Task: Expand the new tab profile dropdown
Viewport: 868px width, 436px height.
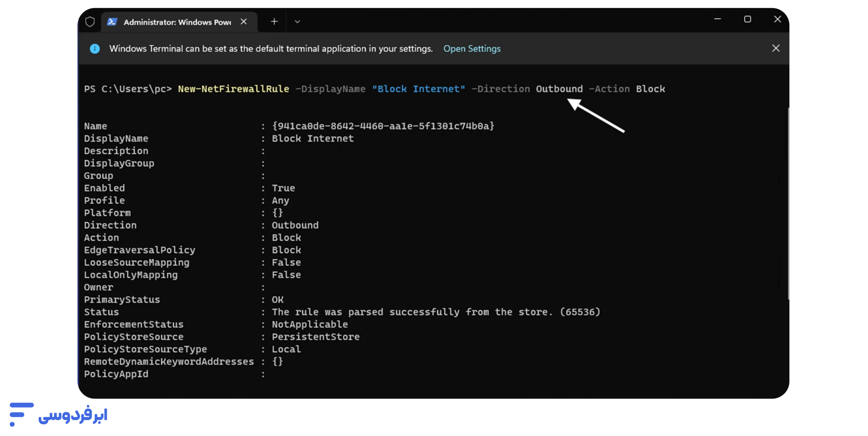Action: (x=297, y=22)
